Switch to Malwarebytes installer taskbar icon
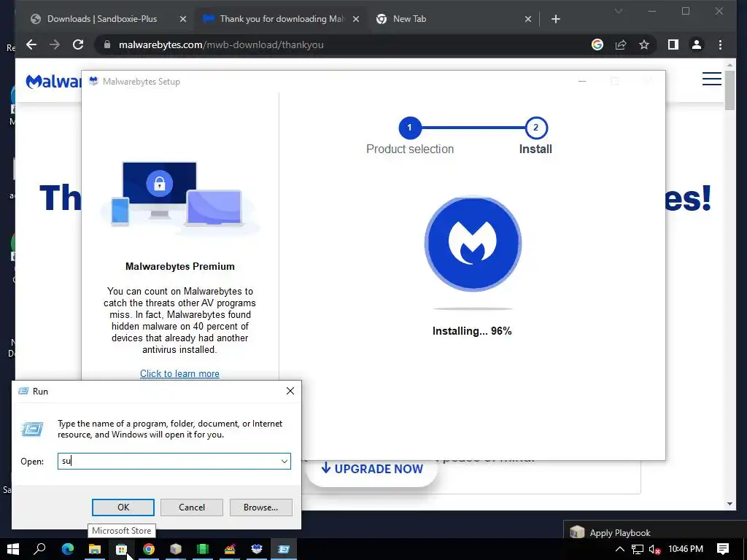Viewport: 747px width, 560px height. (257, 549)
